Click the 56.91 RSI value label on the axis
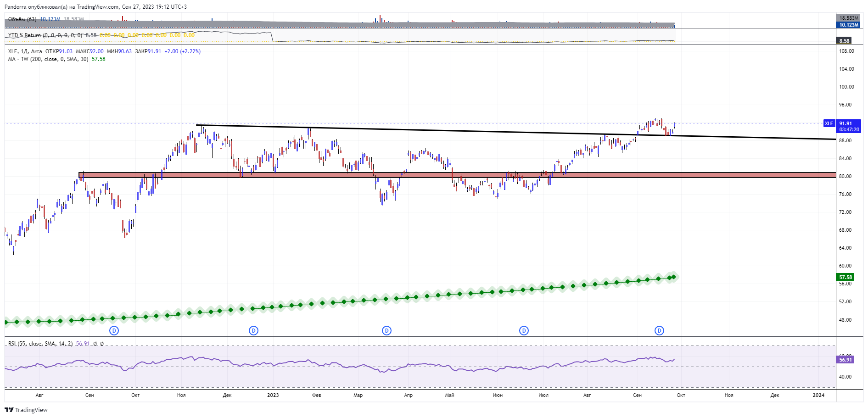Viewport: 868px width, 418px height. click(846, 360)
